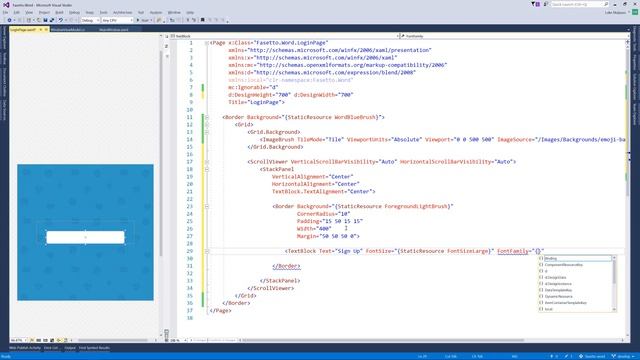Viewport: 640px width, 360px height.
Task: Open the Tools menu
Action: [x=104, y=13]
